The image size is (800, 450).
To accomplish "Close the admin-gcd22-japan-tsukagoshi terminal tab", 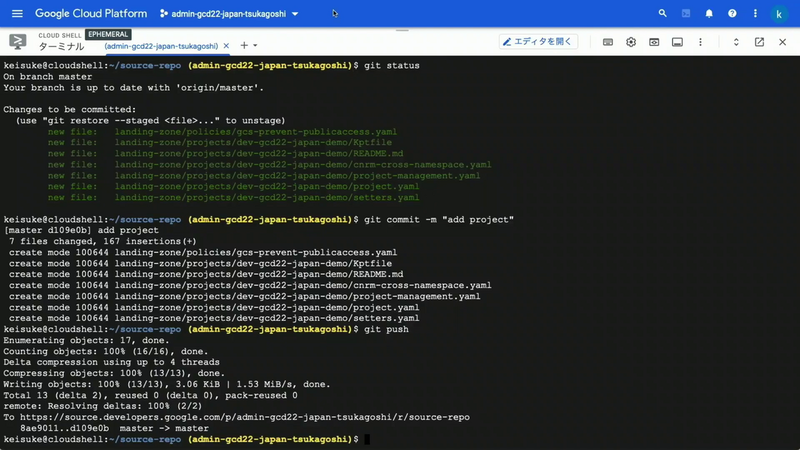I will tap(226, 46).
